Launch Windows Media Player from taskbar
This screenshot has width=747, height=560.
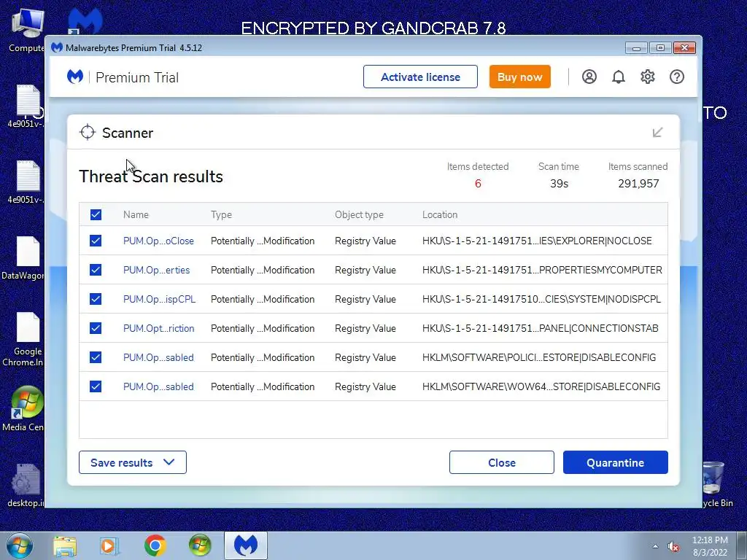[109, 546]
